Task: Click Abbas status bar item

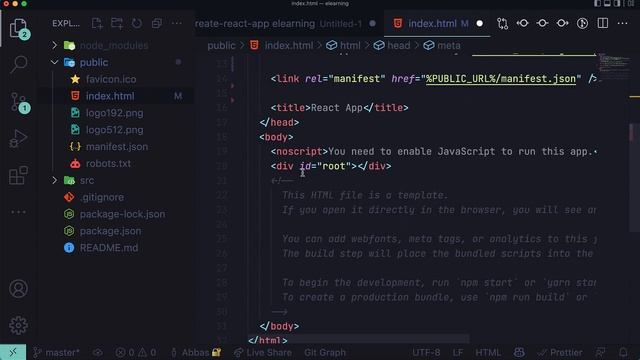Action: [196, 353]
